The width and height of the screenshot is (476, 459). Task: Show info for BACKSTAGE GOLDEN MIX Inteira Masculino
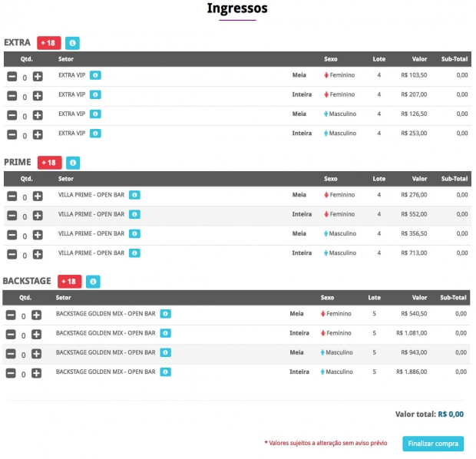pyautogui.click(x=165, y=371)
